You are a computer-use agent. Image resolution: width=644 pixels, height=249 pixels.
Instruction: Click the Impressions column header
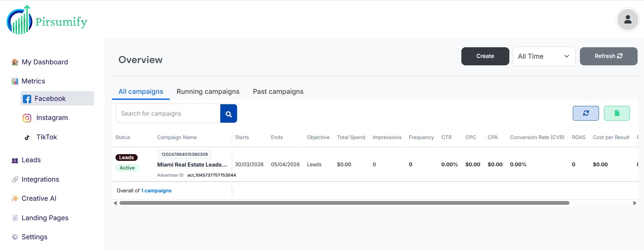387,137
